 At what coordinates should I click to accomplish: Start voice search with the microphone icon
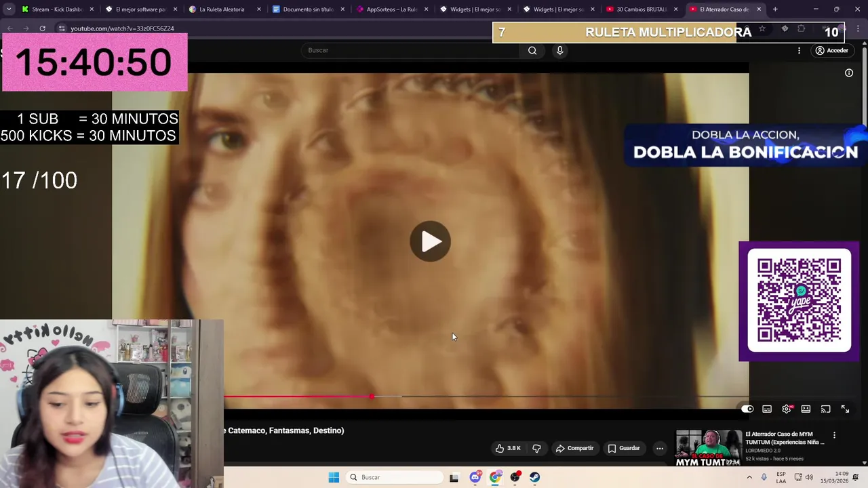tap(560, 50)
